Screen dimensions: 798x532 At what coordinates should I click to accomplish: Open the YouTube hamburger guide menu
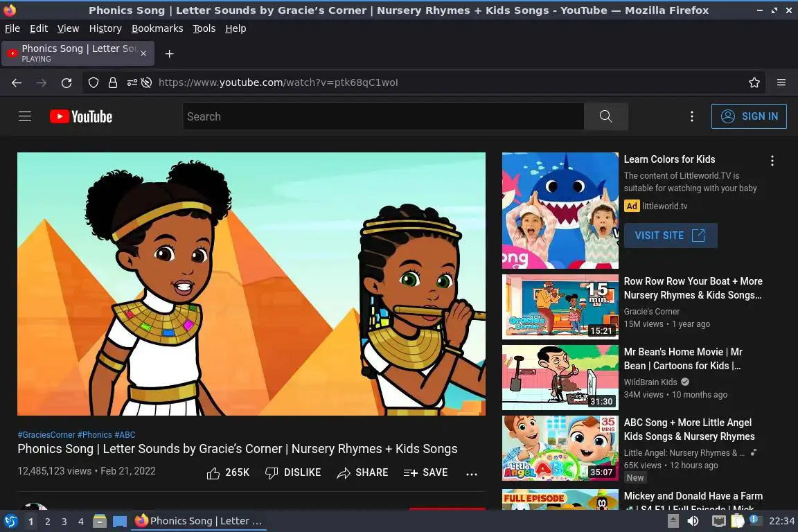(x=25, y=116)
